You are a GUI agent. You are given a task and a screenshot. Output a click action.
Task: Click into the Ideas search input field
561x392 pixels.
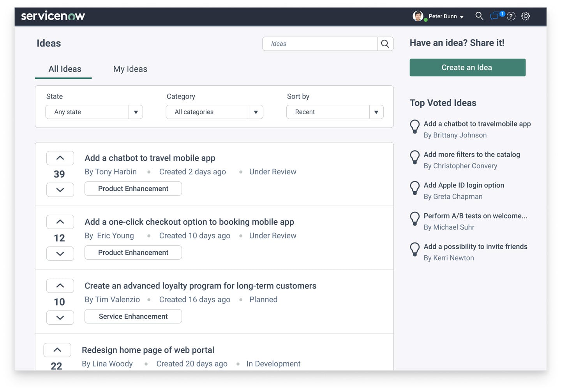pyautogui.click(x=319, y=44)
